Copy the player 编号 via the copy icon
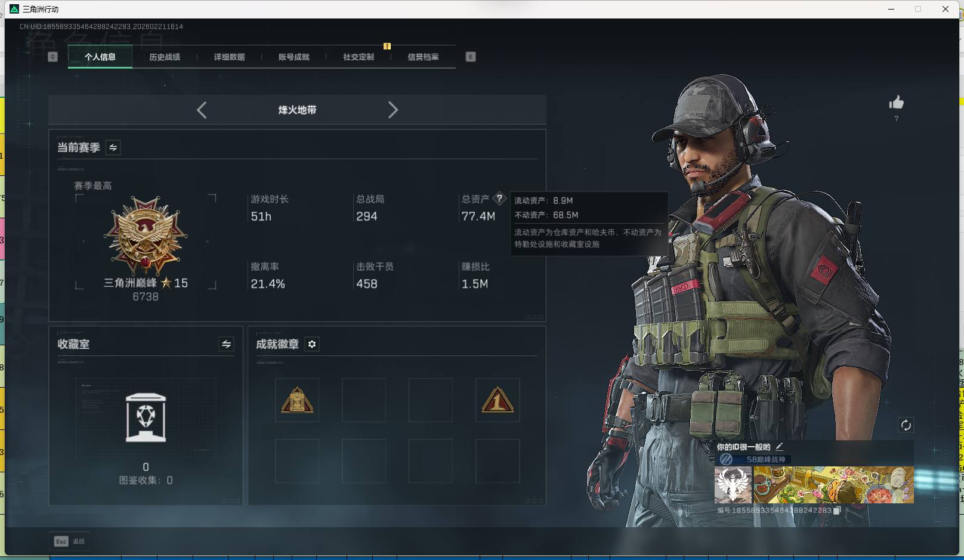The width and height of the screenshot is (964, 560). pos(837,511)
